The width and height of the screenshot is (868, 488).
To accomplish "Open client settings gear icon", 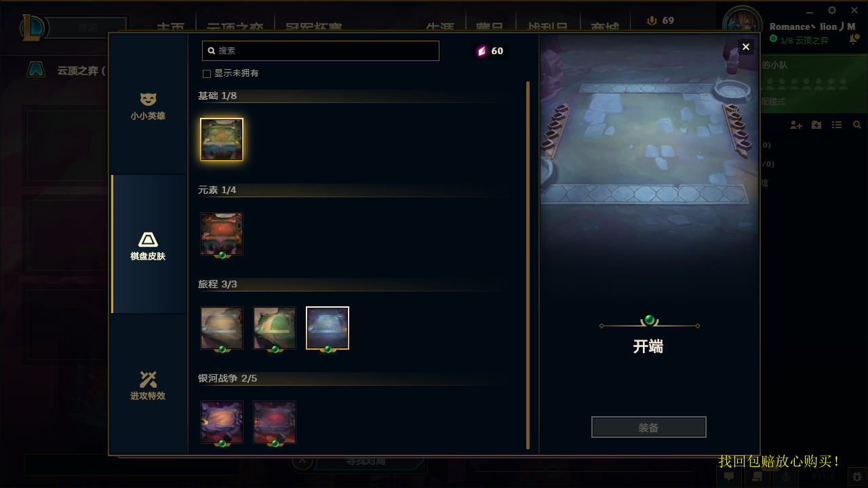I will click(x=832, y=10).
